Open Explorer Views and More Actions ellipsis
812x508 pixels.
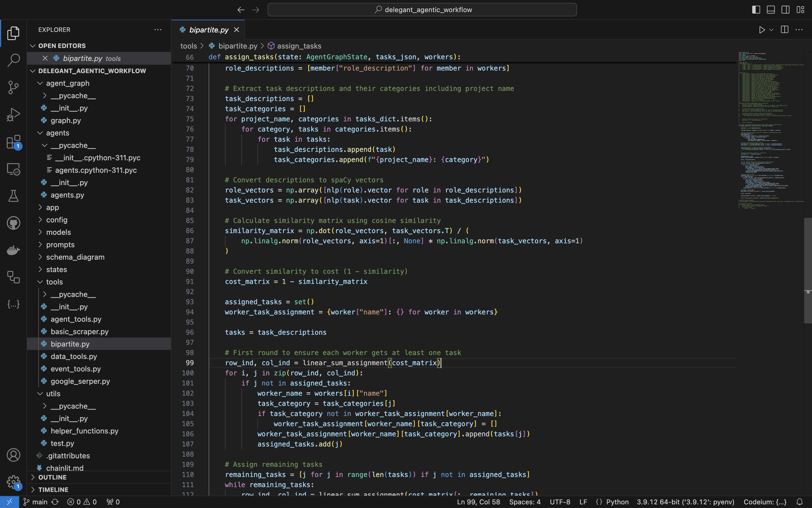pos(158,30)
